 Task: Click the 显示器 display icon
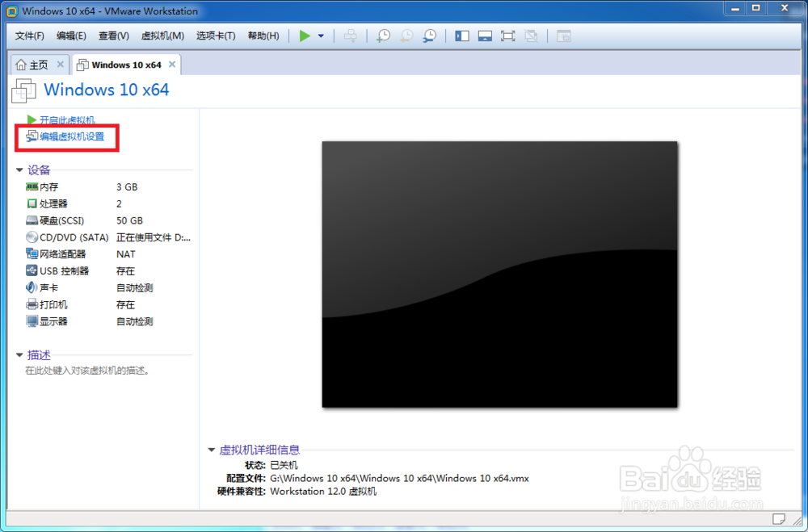pos(32,321)
